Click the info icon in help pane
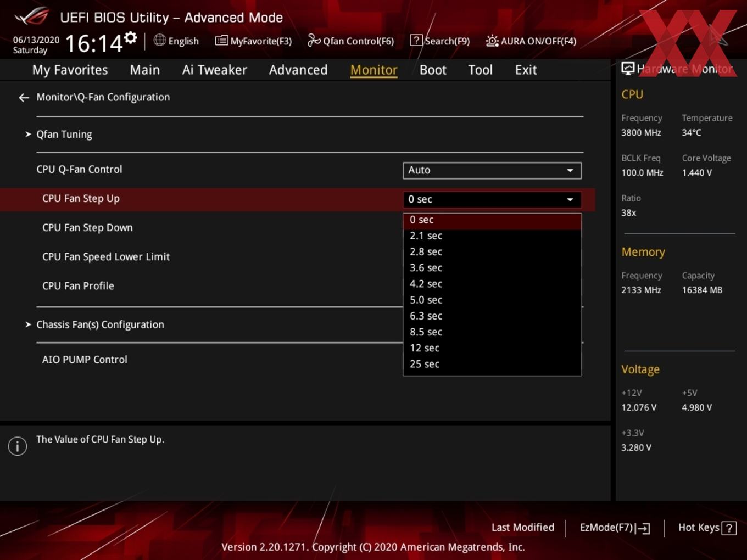Image resolution: width=747 pixels, height=560 pixels. (x=18, y=446)
